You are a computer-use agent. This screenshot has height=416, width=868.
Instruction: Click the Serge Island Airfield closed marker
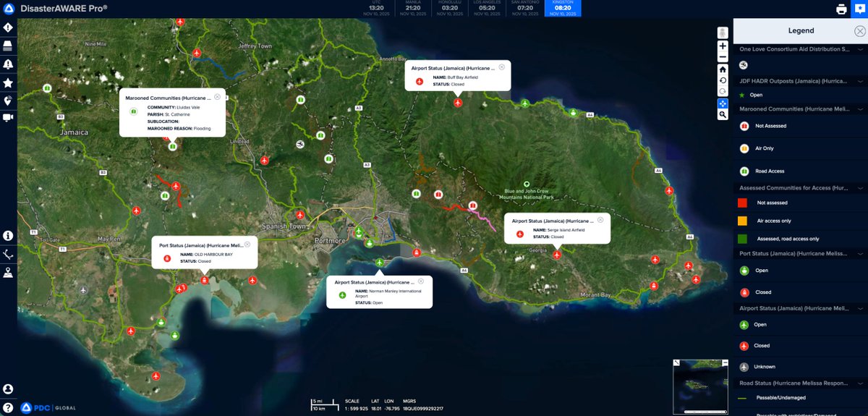point(556,255)
